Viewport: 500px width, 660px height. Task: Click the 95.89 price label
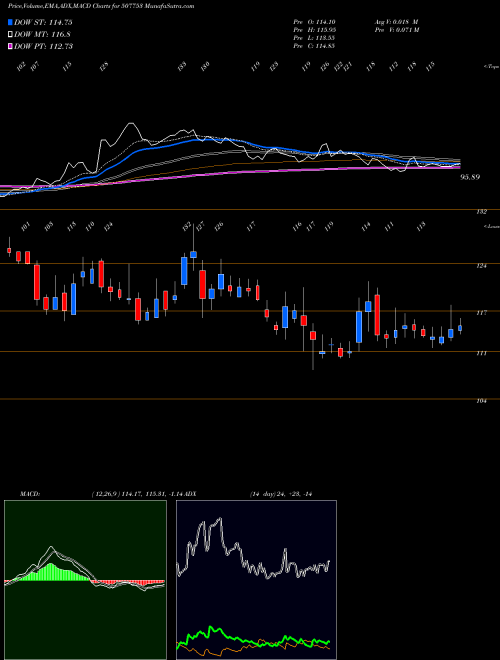coord(470,177)
